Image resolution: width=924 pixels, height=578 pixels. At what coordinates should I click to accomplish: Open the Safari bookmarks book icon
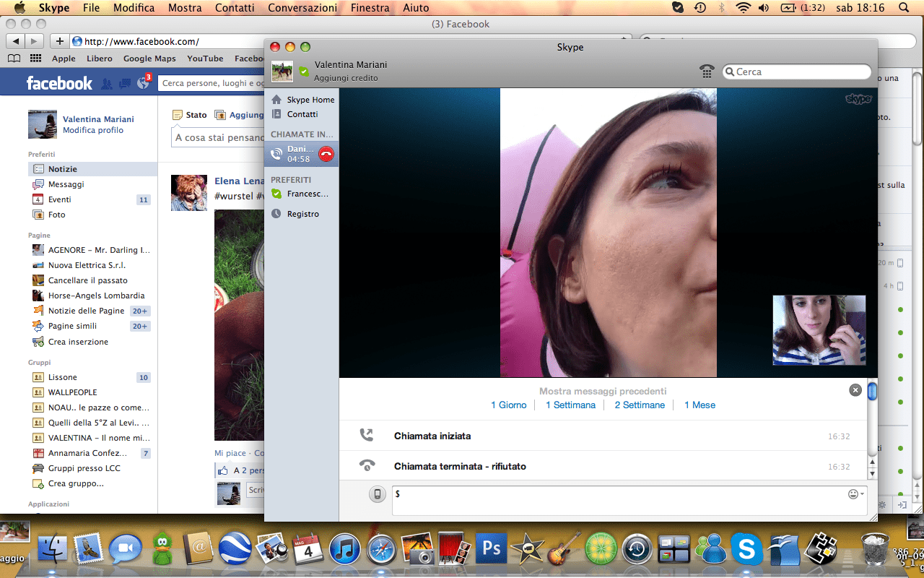(14, 59)
